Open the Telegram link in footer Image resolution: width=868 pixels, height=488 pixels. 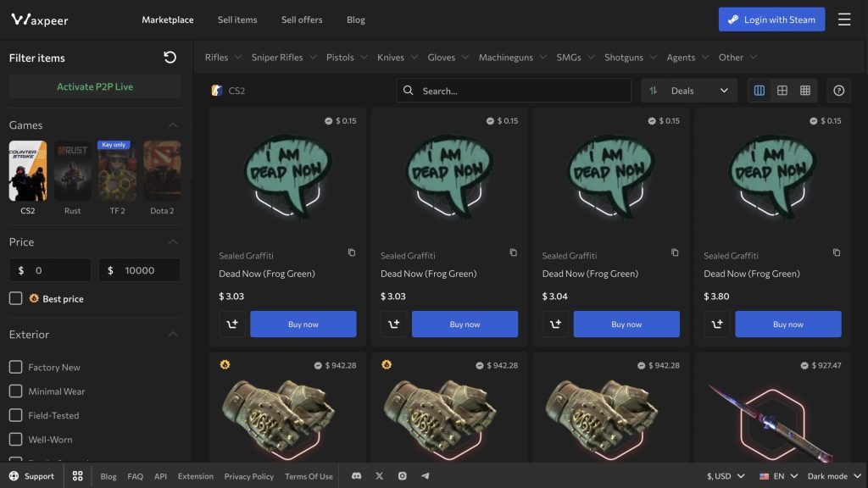pyautogui.click(x=426, y=476)
